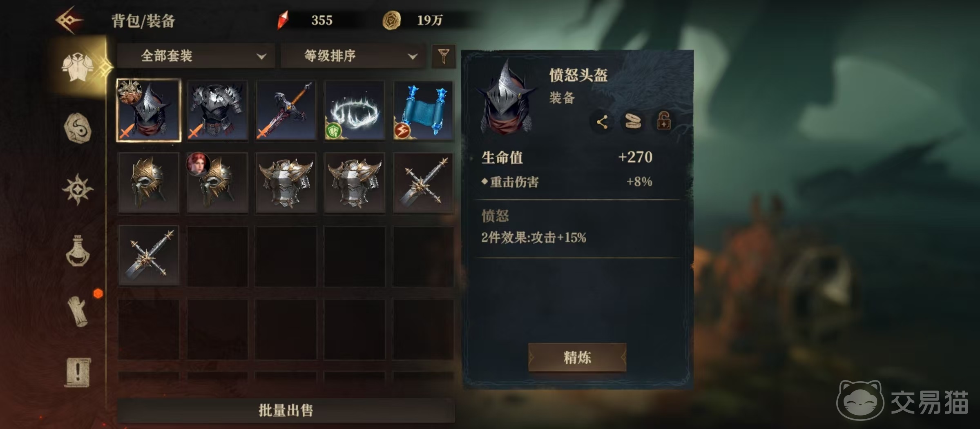980x429 pixels.
Task: Toggle the lock on 愤怒头盔
Action: [663, 121]
